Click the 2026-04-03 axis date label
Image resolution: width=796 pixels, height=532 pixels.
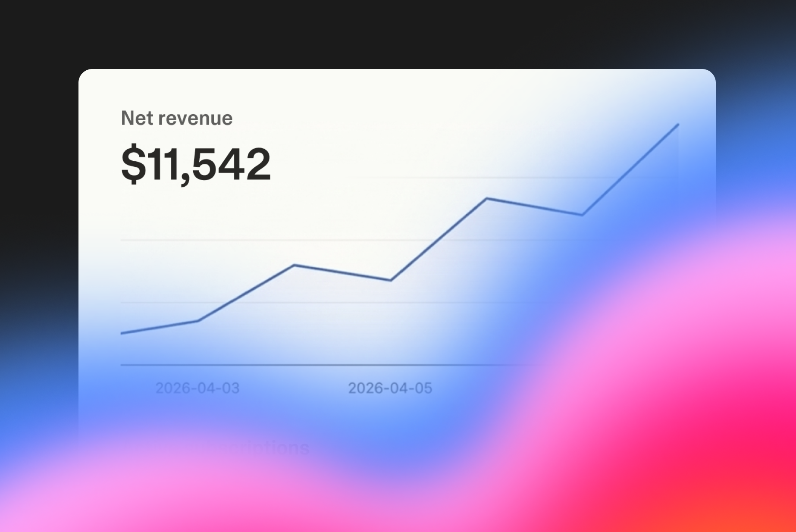pos(197,388)
